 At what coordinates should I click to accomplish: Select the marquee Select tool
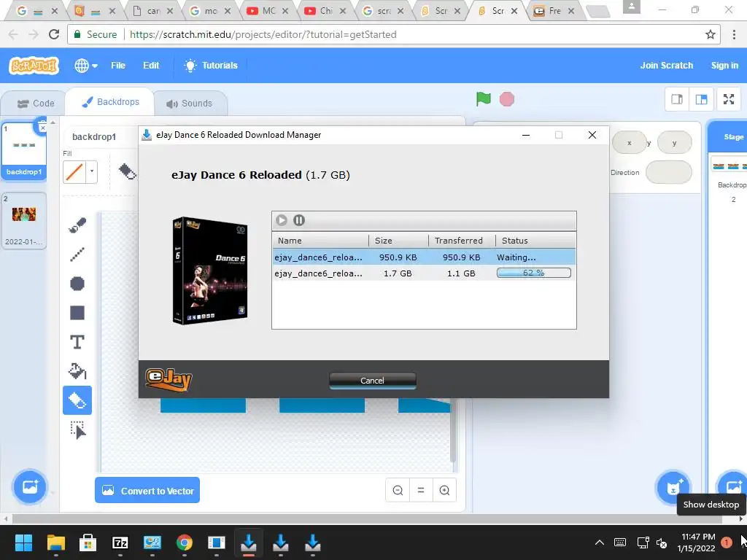coord(77,430)
